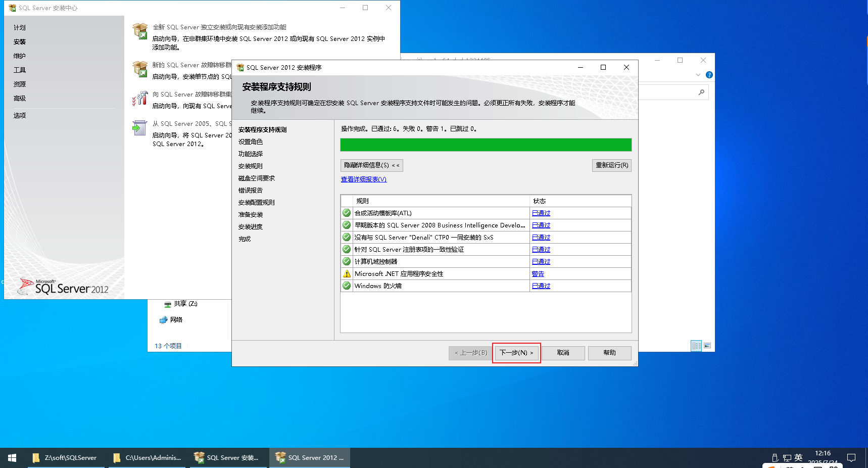Click the passed icon for 计算机域控制器 row
Viewport: 868px width, 468px height.
tap(347, 261)
